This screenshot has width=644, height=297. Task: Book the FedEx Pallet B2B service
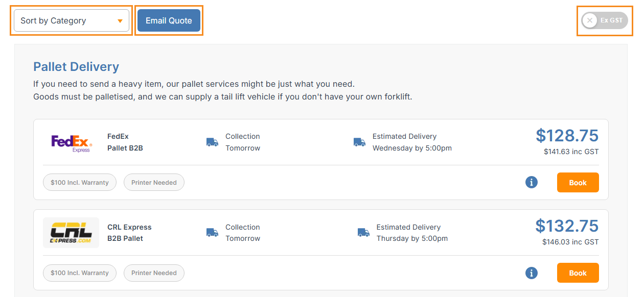pos(578,183)
